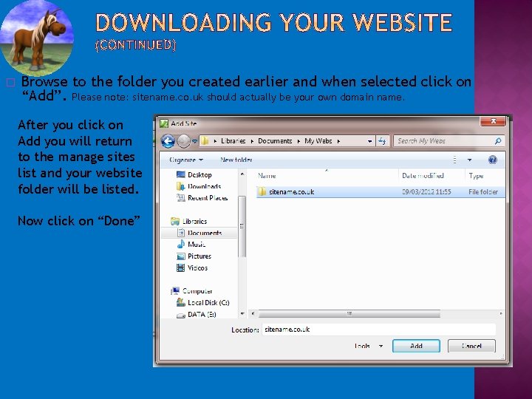
Task: Click the search magnifier icon
Action: pyautogui.click(x=498, y=141)
